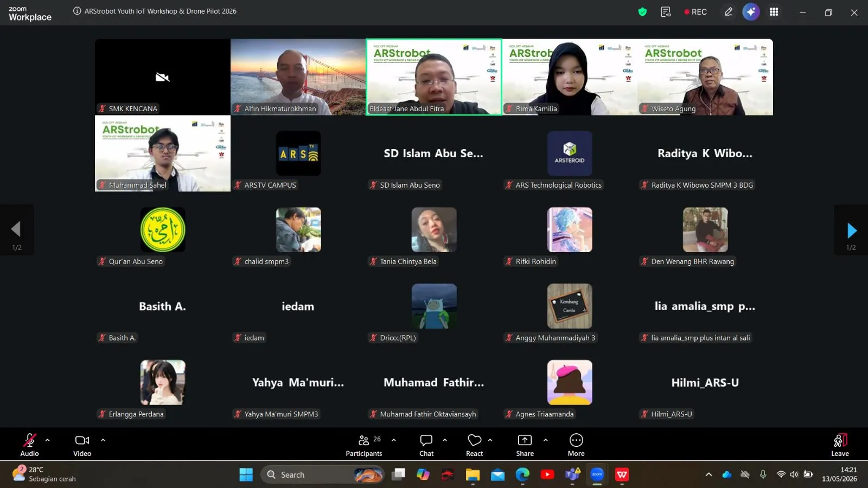Viewport: 868px width, 488px height.
Task: Open the clock and date 14:21
Action: pyautogui.click(x=840, y=474)
